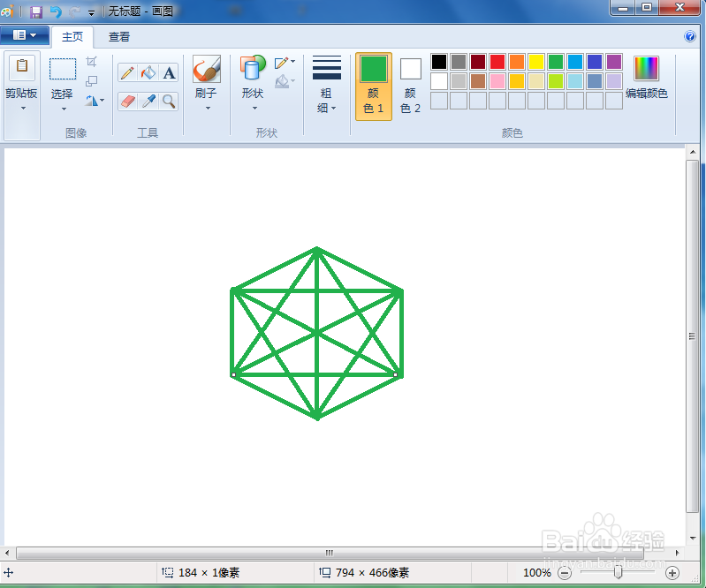The height and width of the screenshot is (588, 706).
Task: Click the Redo icon in quick access toolbar
Action: [x=75, y=11]
